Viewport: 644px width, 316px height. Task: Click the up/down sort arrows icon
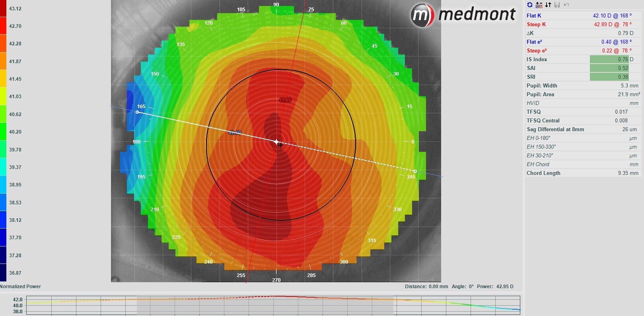pos(548,5)
